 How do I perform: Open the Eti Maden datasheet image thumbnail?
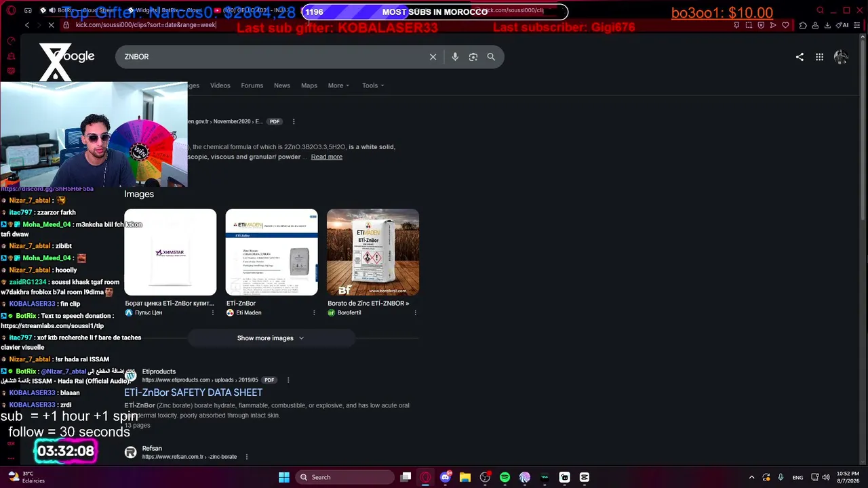tap(271, 252)
